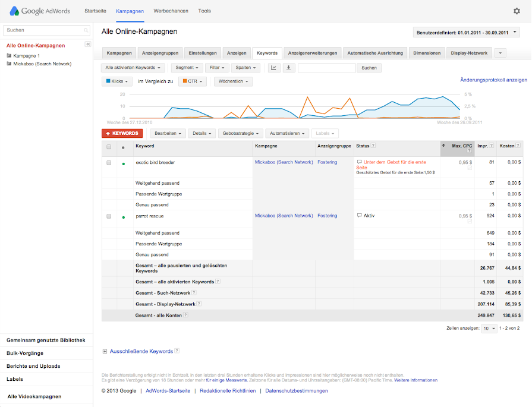Focus the sidebar Suchen search field
This screenshot has width=532, height=407.
pyautogui.click(x=46, y=30)
